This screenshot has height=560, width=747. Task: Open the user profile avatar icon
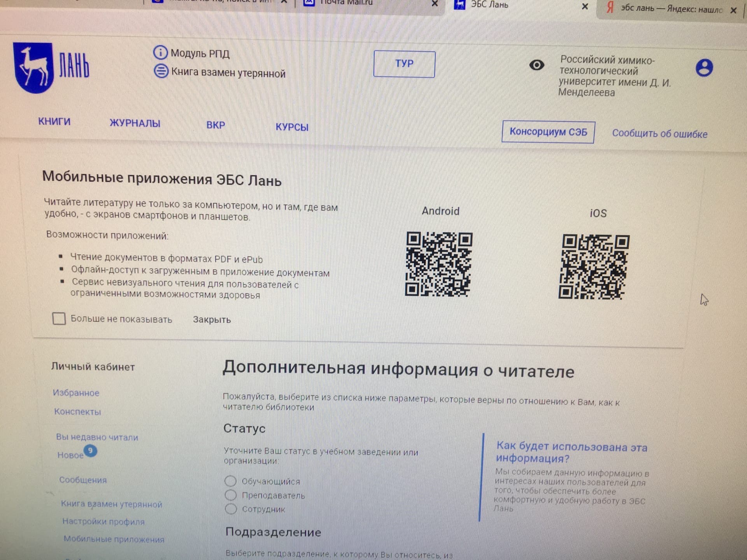704,68
